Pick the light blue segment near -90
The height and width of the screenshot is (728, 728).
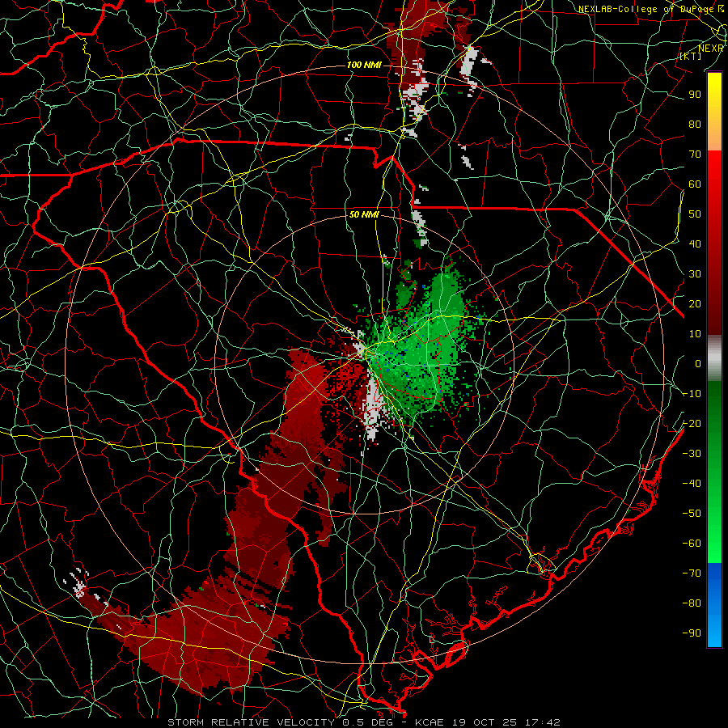(x=714, y=633)
